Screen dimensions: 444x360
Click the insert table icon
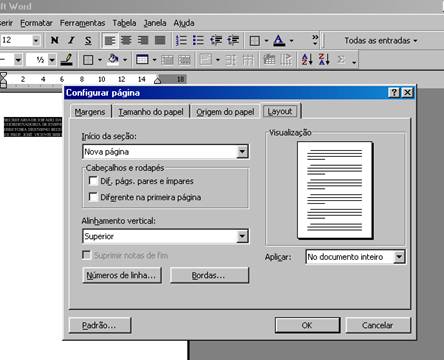coord(142,60)
